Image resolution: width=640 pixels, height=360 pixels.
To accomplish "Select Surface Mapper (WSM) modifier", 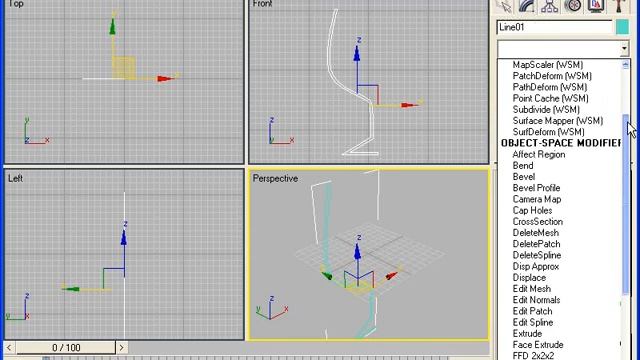I will tap(558, 121).
